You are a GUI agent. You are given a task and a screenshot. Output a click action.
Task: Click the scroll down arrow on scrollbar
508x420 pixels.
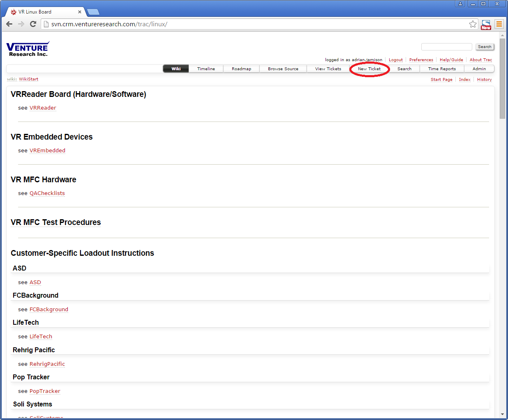click(x=502, y=414)
